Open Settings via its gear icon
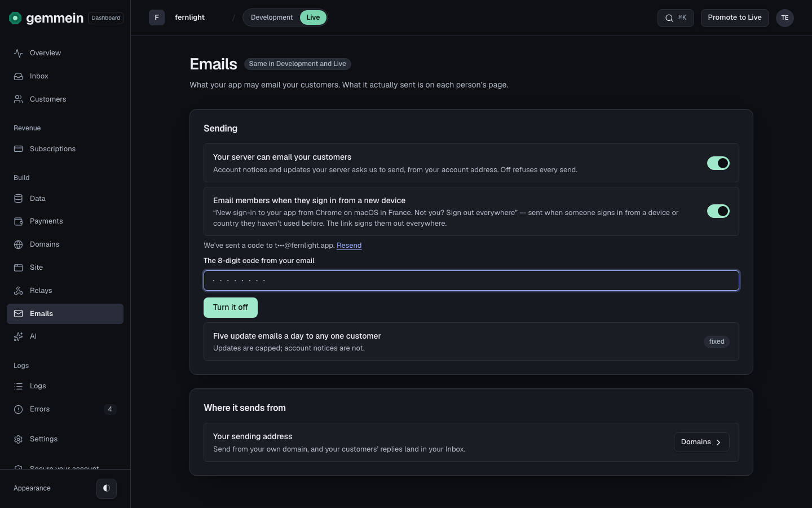 click(19, 439)
